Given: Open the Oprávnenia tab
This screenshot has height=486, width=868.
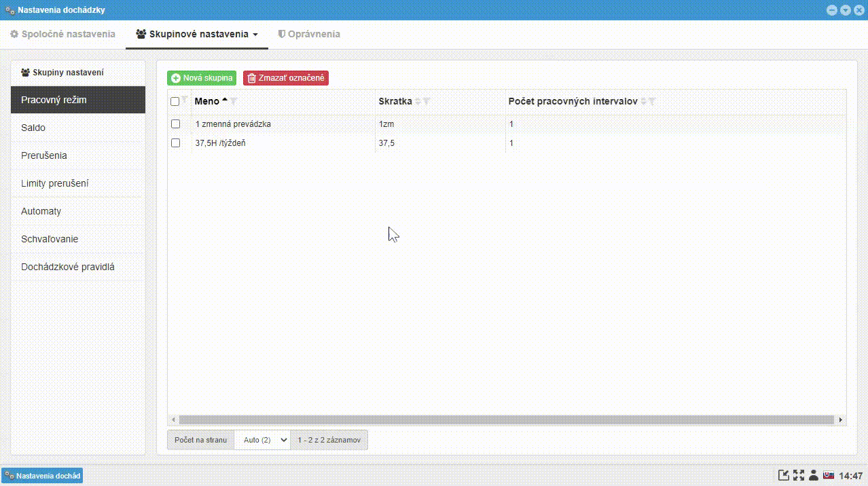Looking at the screenshot, I should (309, 34).
